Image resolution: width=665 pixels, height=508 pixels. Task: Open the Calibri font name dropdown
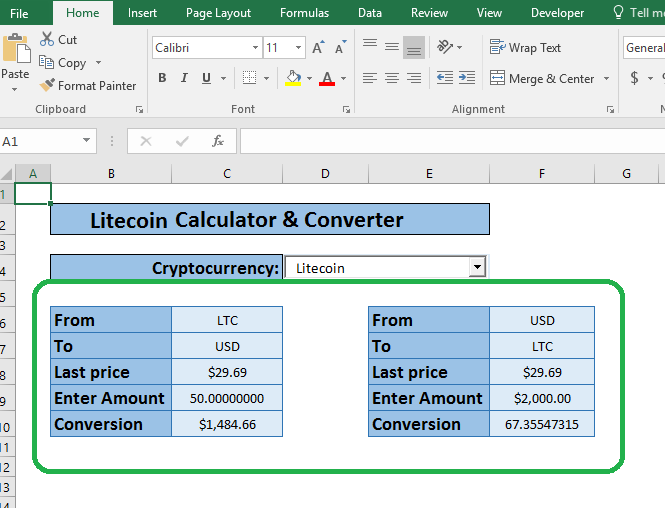255,47
